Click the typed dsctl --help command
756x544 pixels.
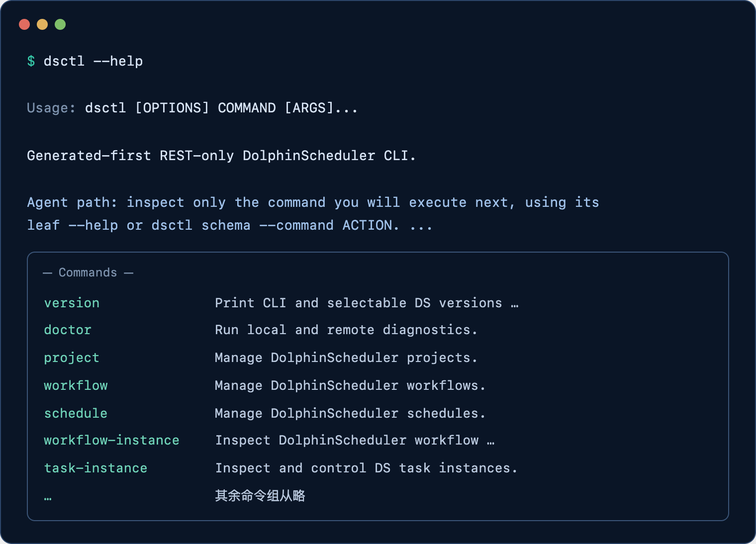pyautogui.click(x=94, y=61)
